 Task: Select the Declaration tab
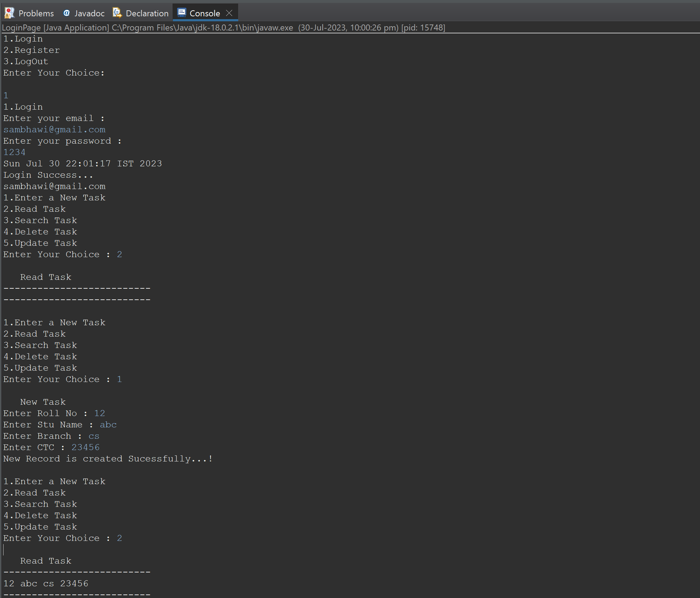pyautogui.click(x=147, y=13)
